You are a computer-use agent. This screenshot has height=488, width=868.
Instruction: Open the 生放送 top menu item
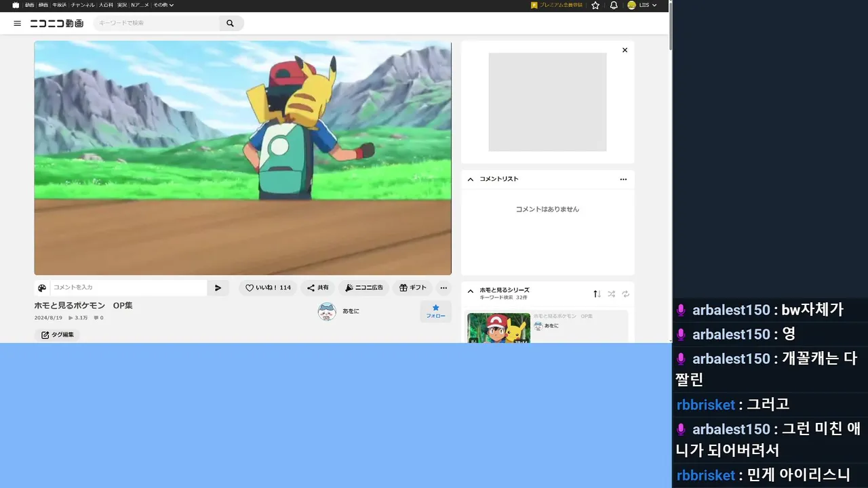pos(60,5)
